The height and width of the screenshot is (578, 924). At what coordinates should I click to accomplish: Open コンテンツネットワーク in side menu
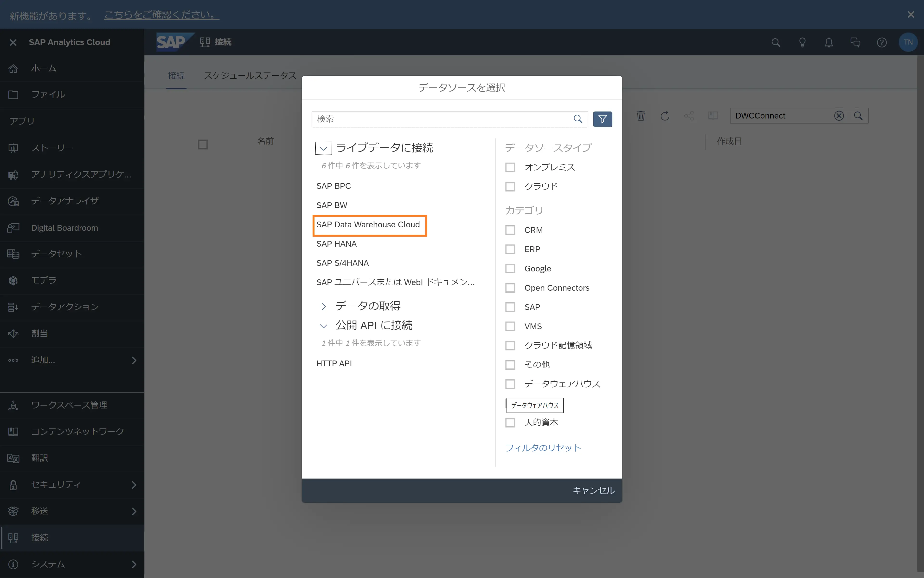(72, 432)
